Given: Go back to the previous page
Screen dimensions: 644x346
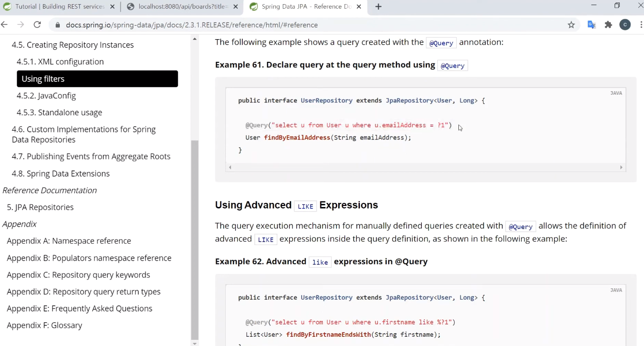Looking at the screenshot, I should (x=5, y=25).
